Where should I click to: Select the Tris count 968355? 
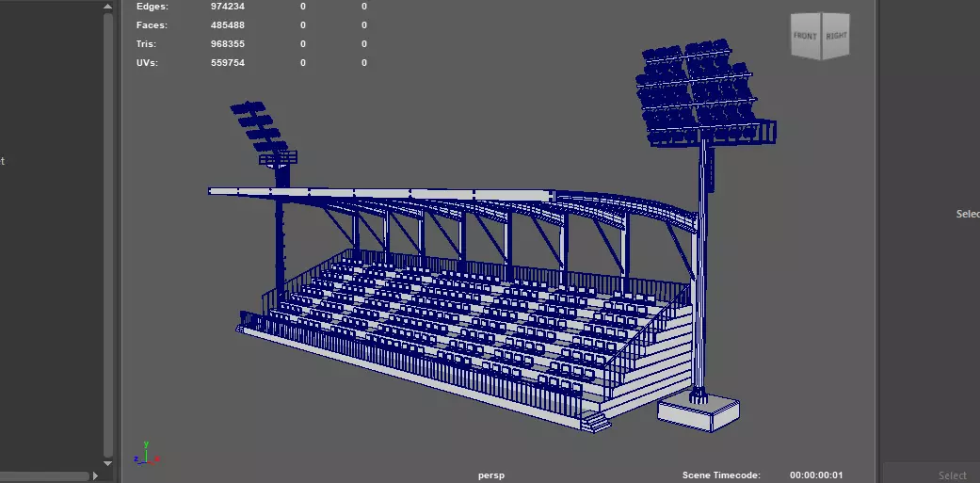point(228,43)
